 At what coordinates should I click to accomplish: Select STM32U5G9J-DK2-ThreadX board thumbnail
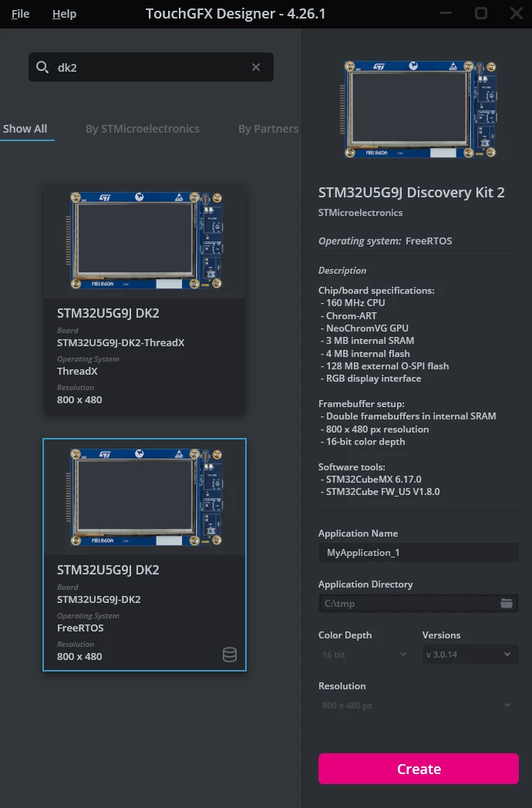(144, 240)
